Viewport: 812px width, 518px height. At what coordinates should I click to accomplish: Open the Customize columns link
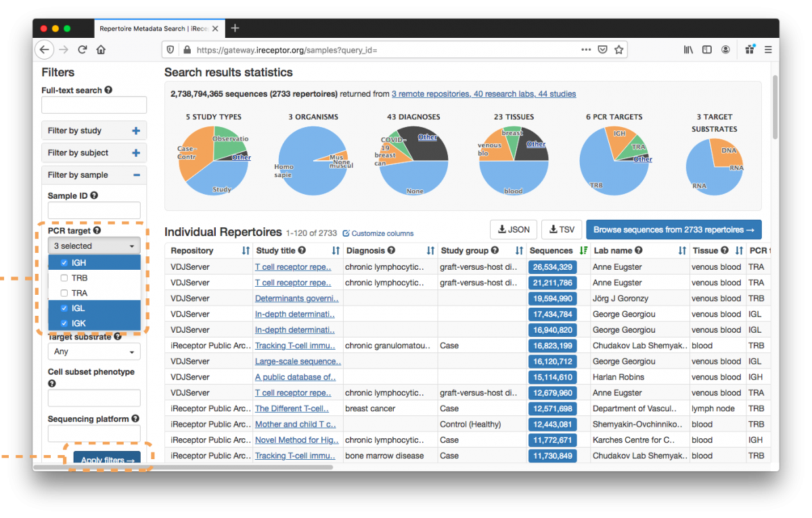(x=378, y=233)
